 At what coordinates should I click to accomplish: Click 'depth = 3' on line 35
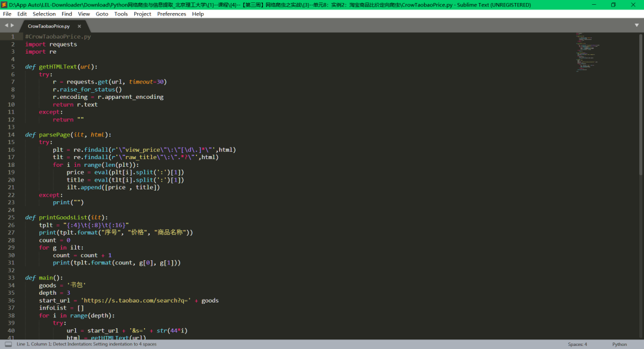55,293
